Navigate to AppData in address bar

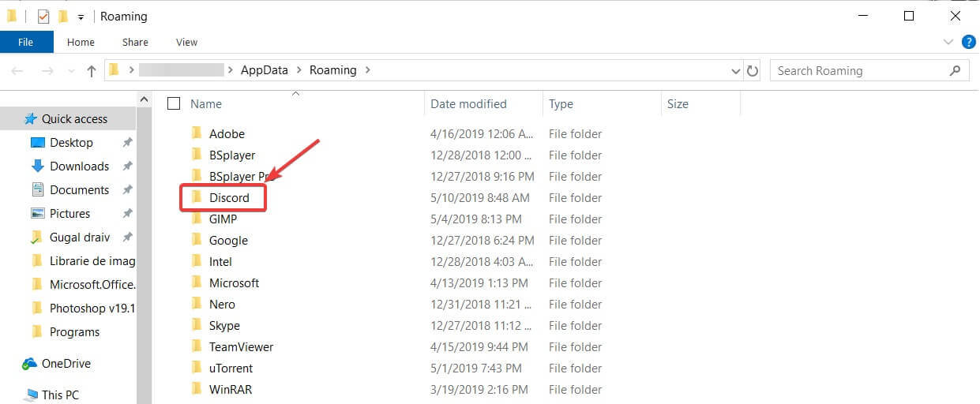pyautogui.click(x=265, y=70)
